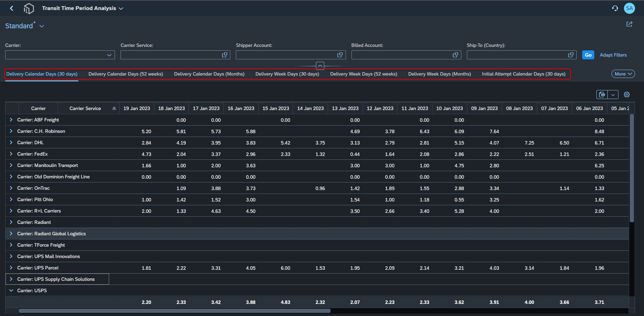
Task: Select Delivery Calendar Days (52 weeks) tab
Action: (x=126, y=74)
